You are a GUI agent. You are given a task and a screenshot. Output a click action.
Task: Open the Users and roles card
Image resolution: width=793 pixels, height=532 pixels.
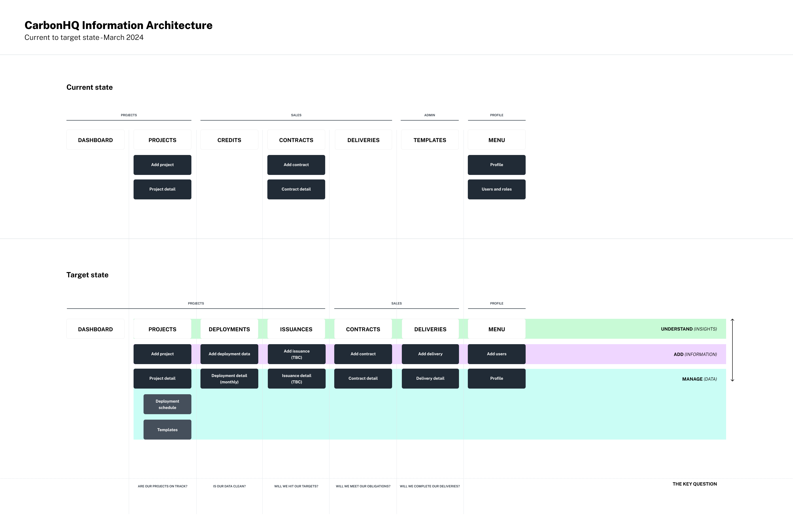497,189
